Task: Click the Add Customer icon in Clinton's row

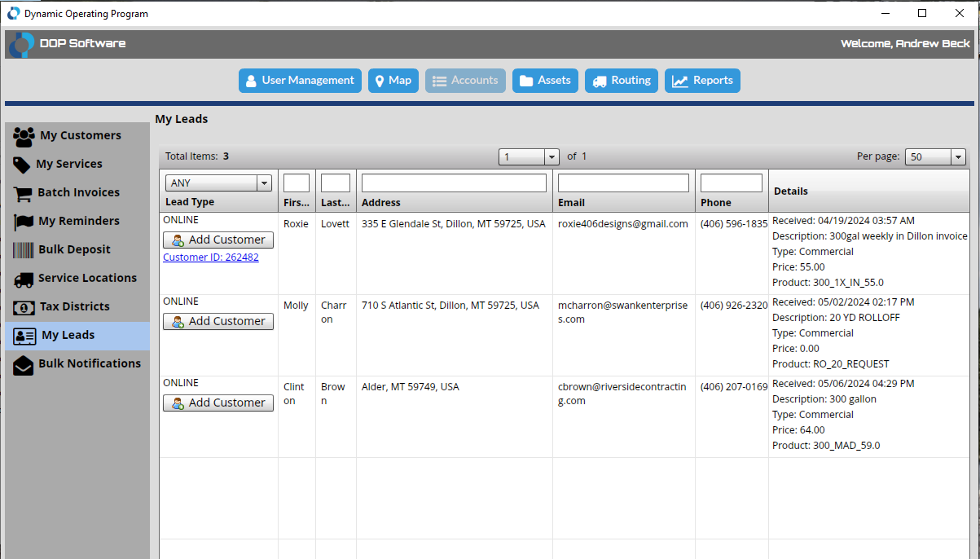Action: coord(178,403)
